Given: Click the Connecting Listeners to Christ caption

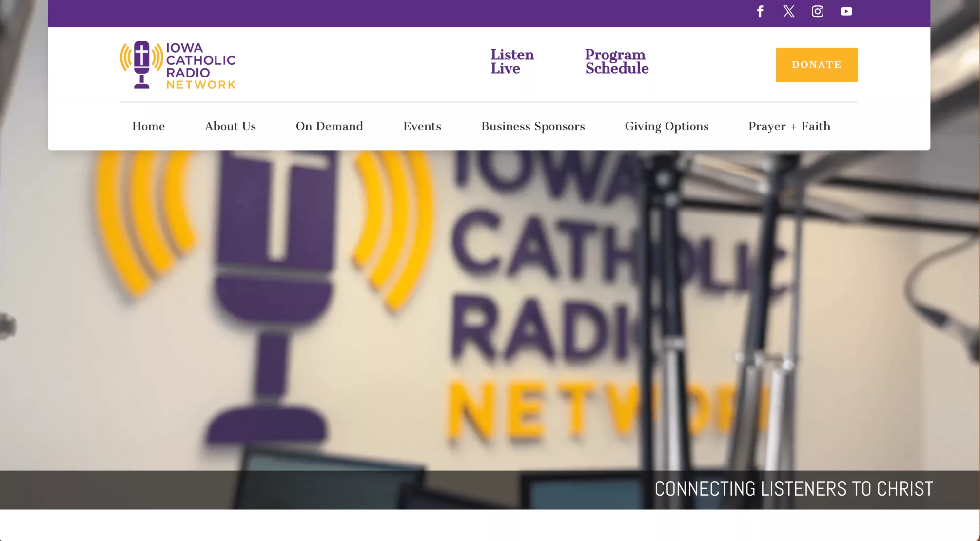Looking at the screenshot, I should [793, 489].
